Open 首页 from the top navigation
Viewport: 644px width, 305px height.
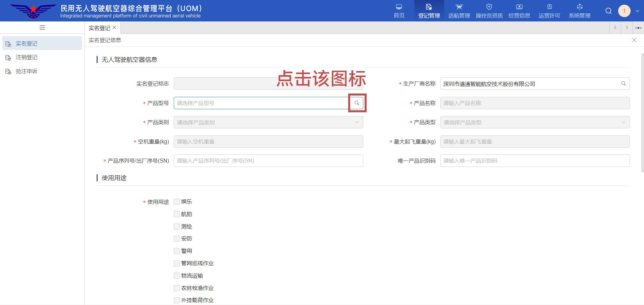pos(399,11)
